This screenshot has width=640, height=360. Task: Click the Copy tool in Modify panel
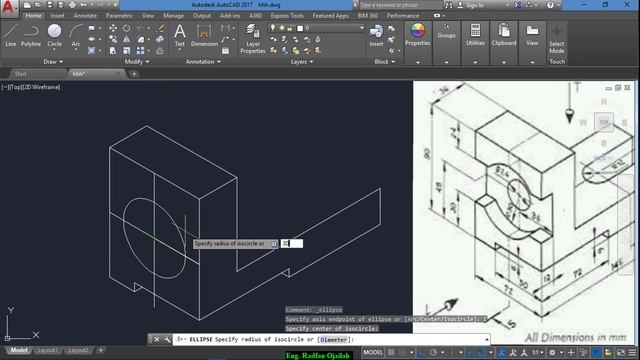(x=113, y=39)
